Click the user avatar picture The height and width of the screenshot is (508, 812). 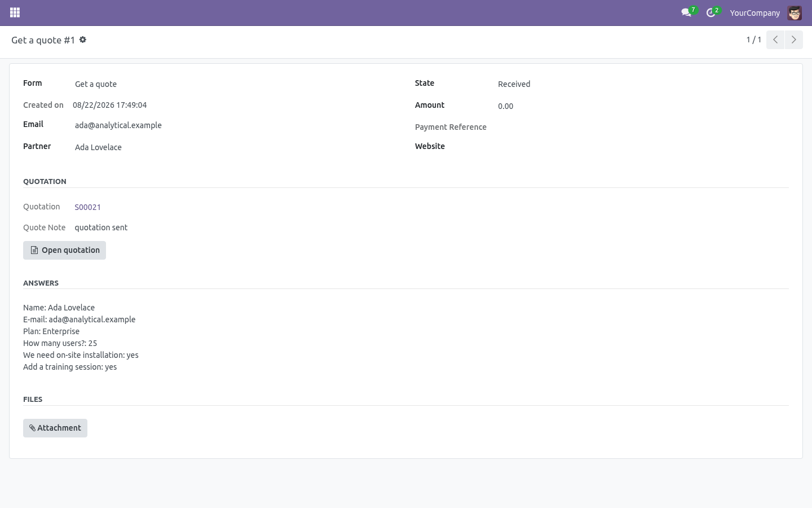(x=795, y=12)
